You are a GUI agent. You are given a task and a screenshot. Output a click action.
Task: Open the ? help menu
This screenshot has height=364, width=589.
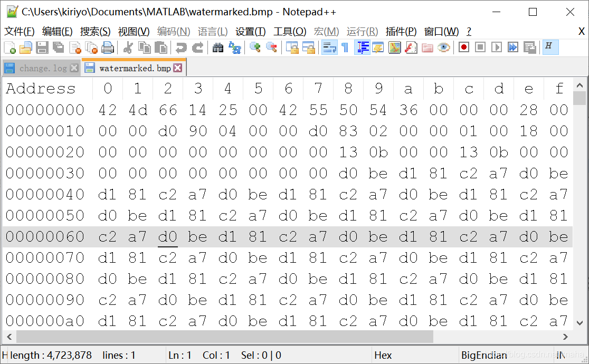(469, 32)
